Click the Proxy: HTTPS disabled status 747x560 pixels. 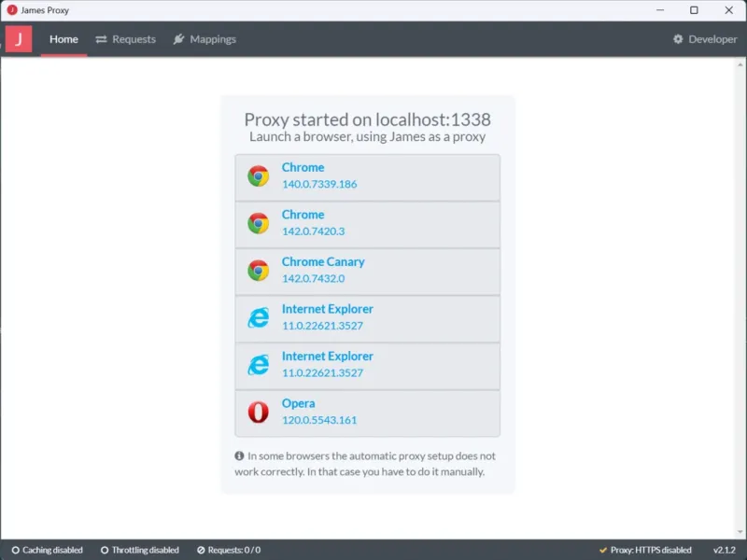point(645,550)
